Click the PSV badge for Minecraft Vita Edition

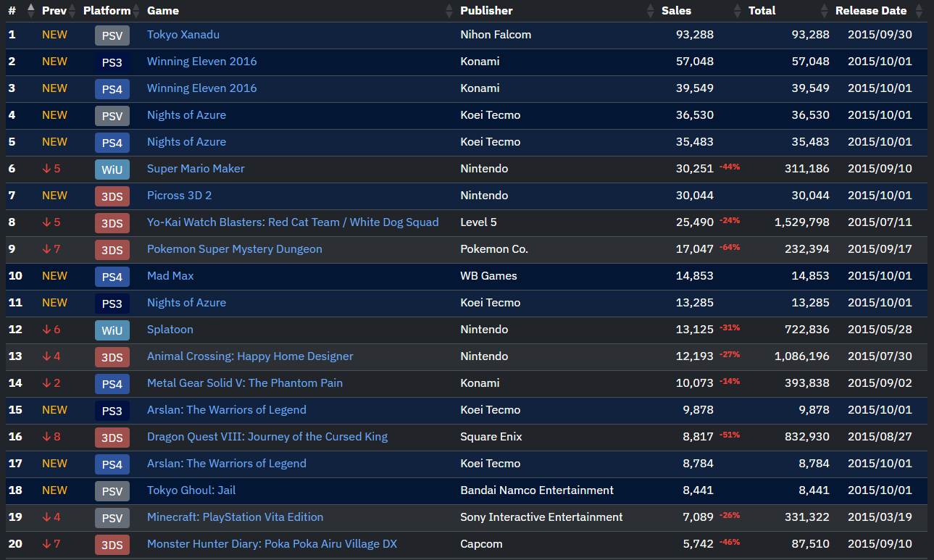tap(112, 518)
